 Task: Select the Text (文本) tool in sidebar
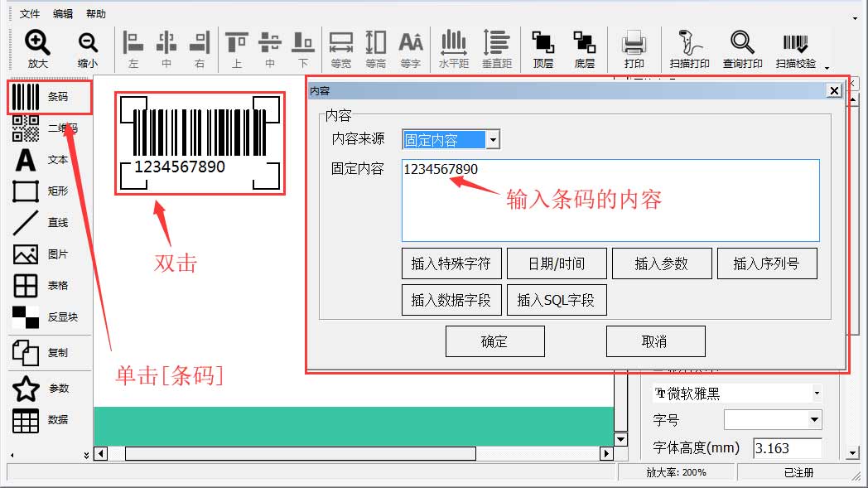tap(26, 160)
